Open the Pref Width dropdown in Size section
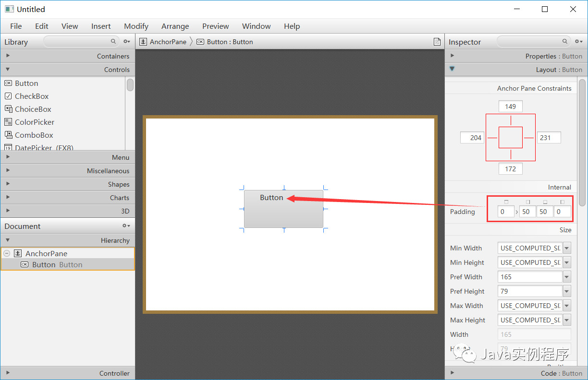 coord(566,276)
